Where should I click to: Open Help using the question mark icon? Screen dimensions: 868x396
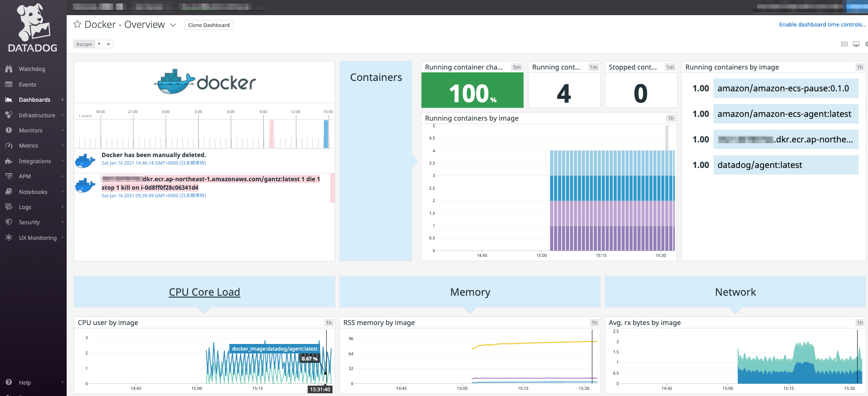[x=9, y=382]
